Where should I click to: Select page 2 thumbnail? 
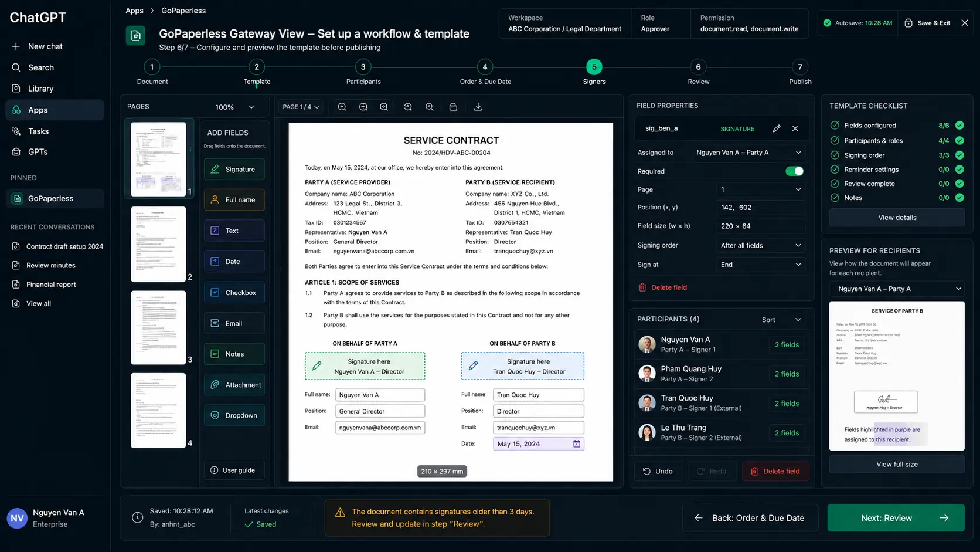pyautogui.click(x=158, y=244)
